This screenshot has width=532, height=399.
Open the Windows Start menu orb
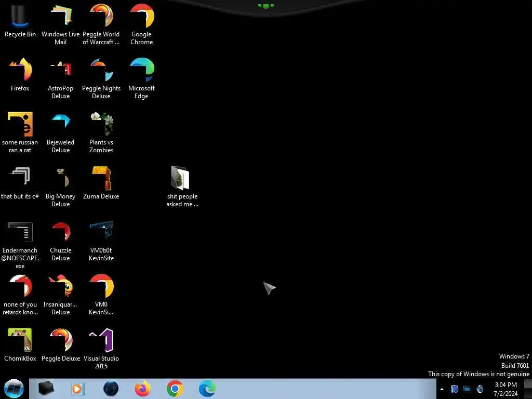(14, 389)
